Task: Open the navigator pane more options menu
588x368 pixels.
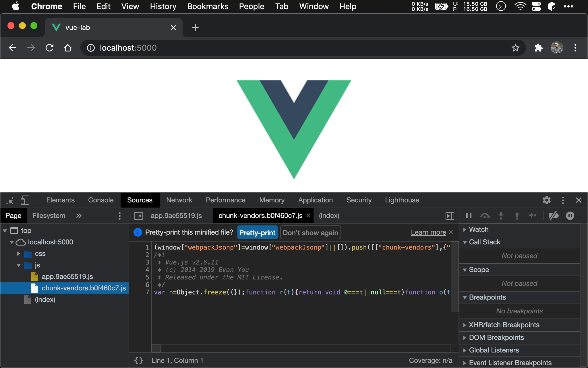Action: click(120, 216)
